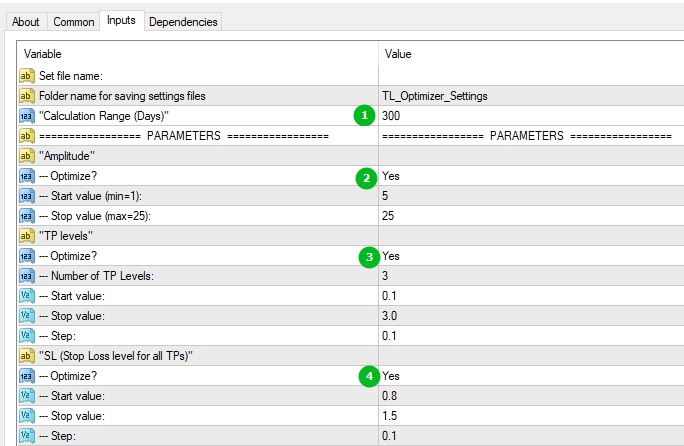
Task: Select the Folder name for saving settings files label
Action: 122,96
